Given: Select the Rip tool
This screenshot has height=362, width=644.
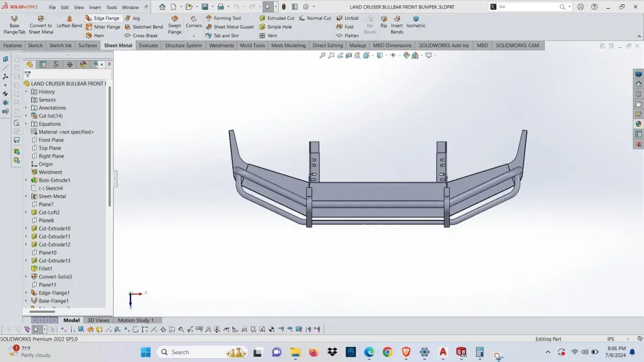Looking at the screenshot, I should pyautogui.click(x=384, y=21).
